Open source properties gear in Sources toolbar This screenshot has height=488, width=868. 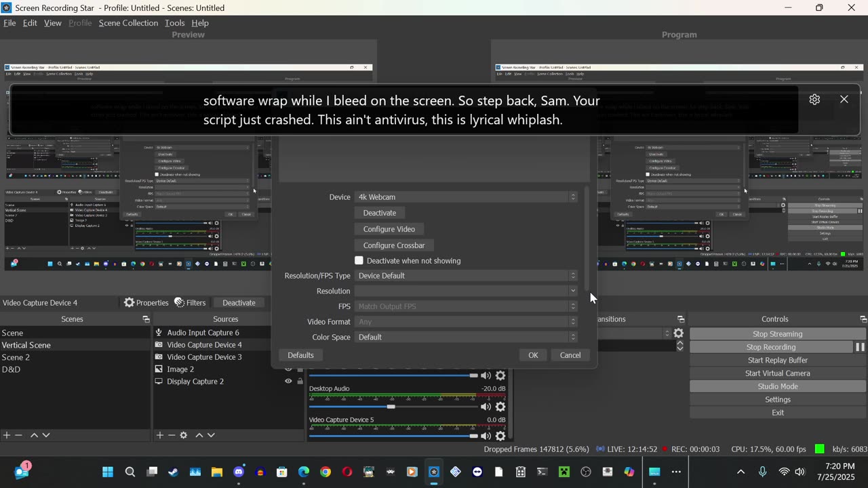tap(183, 435)
